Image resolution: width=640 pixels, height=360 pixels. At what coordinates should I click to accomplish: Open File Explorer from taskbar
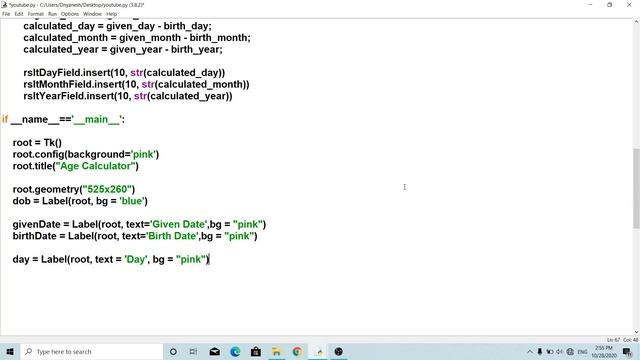click(x=276, y=351)
